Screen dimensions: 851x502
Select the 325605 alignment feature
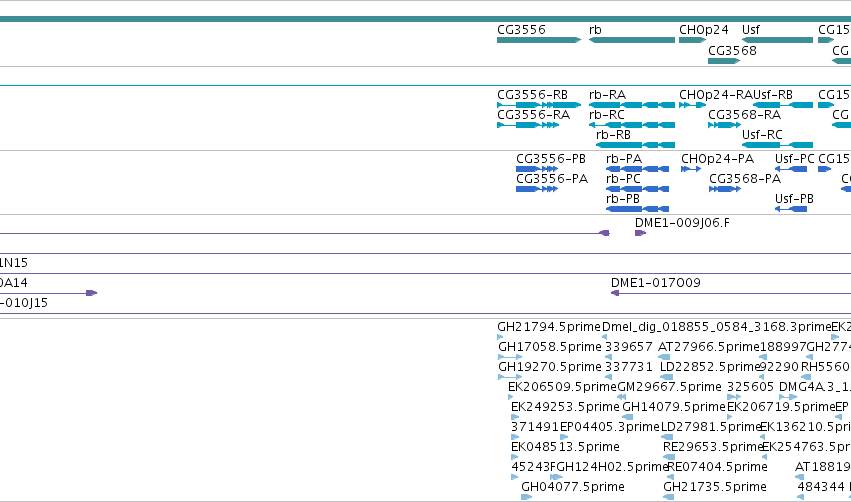pos(734,397)
